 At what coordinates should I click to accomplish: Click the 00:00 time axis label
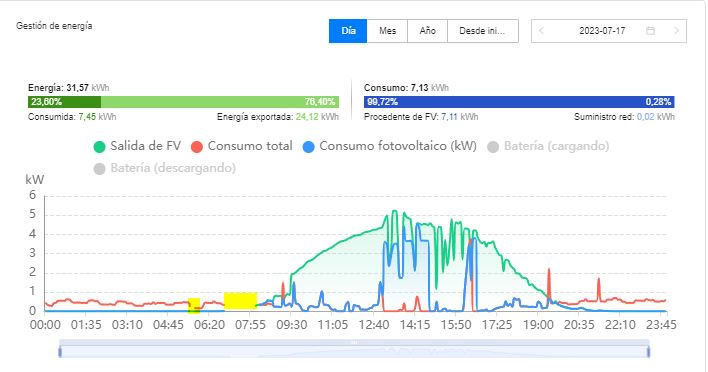45,325
